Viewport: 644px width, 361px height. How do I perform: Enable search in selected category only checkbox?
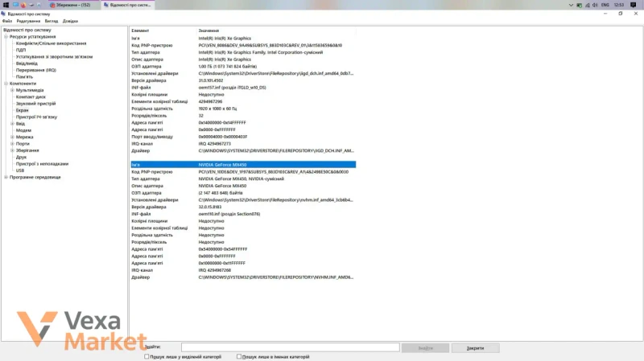coord(147,356)
